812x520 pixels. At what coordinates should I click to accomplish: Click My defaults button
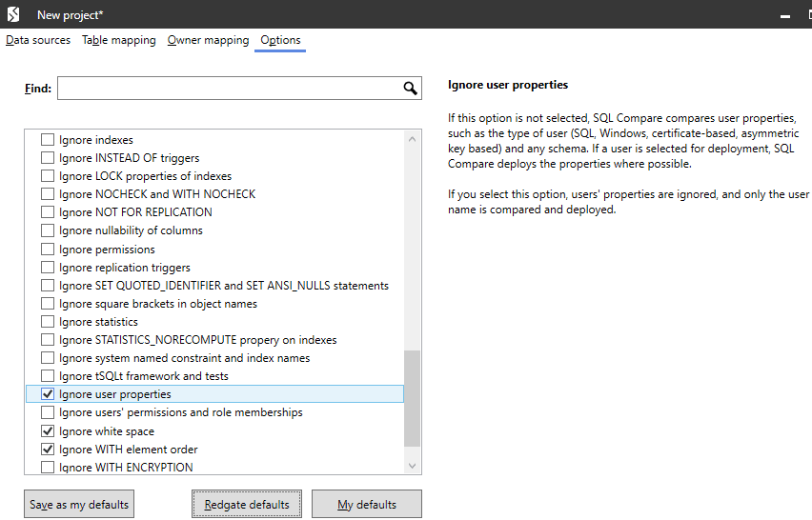(367, 504)
